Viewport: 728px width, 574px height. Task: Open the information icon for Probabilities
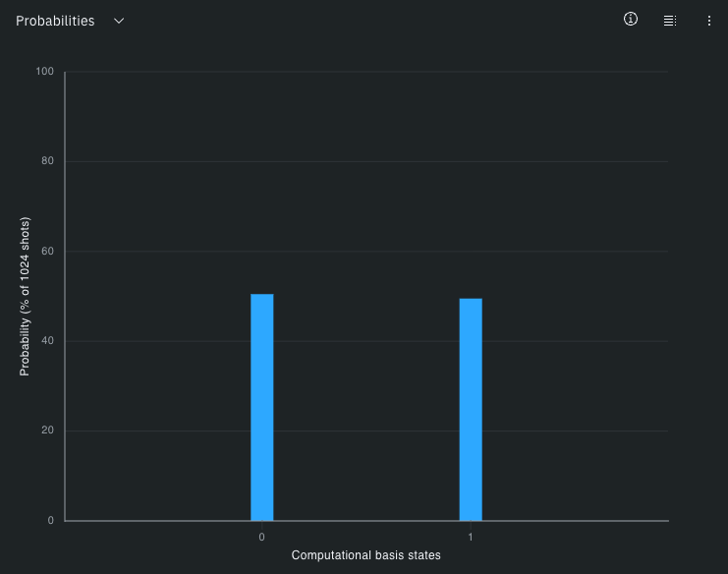pos(631,20)
